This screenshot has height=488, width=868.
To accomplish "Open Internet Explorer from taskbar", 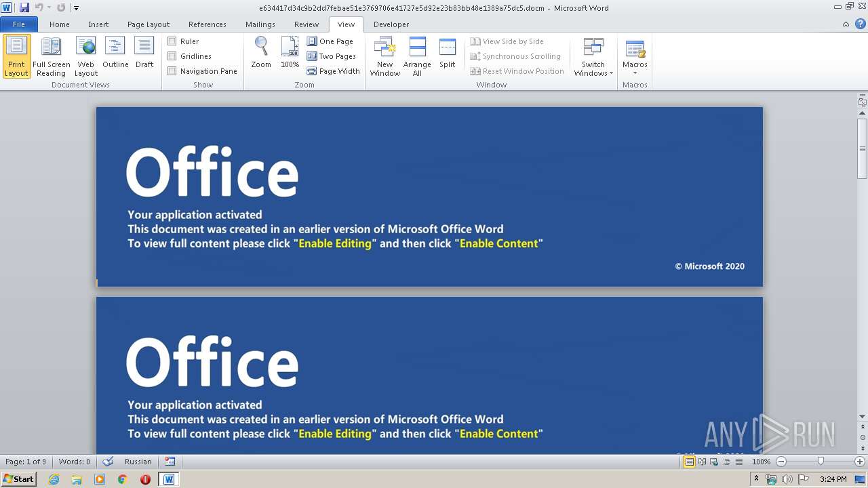I will coord(54,479).
